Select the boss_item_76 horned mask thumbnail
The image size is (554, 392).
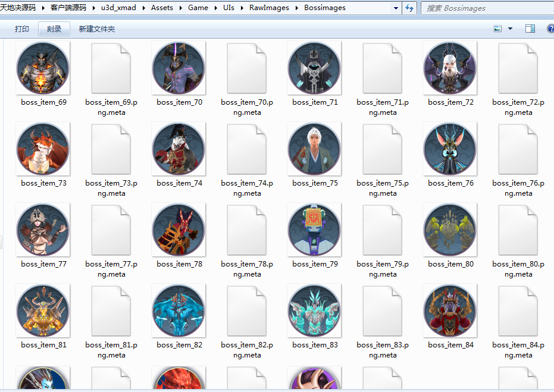450,149
